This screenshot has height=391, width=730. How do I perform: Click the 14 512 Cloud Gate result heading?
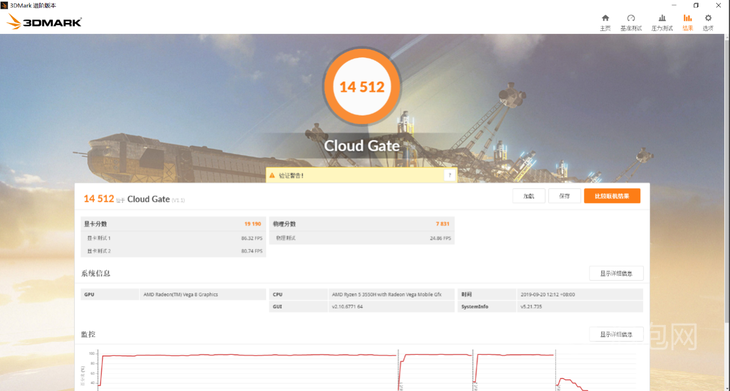pyautogui.click(x=134, y=199)
